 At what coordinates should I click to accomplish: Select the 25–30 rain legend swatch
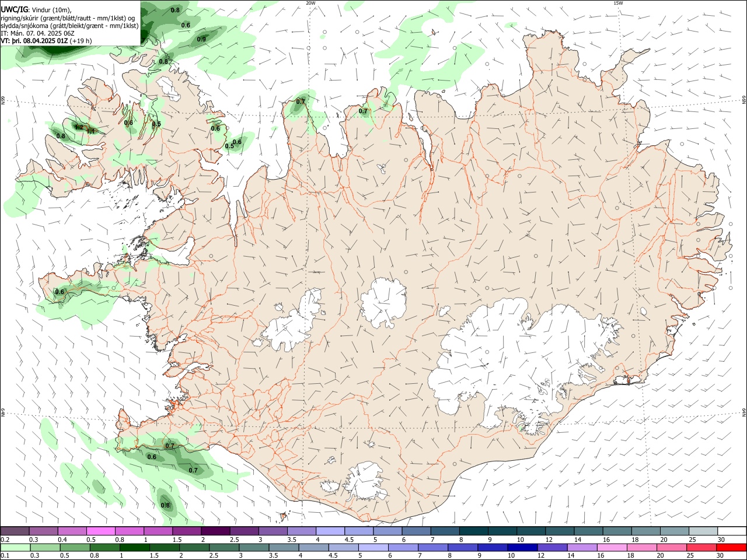(x=702, y=547)
